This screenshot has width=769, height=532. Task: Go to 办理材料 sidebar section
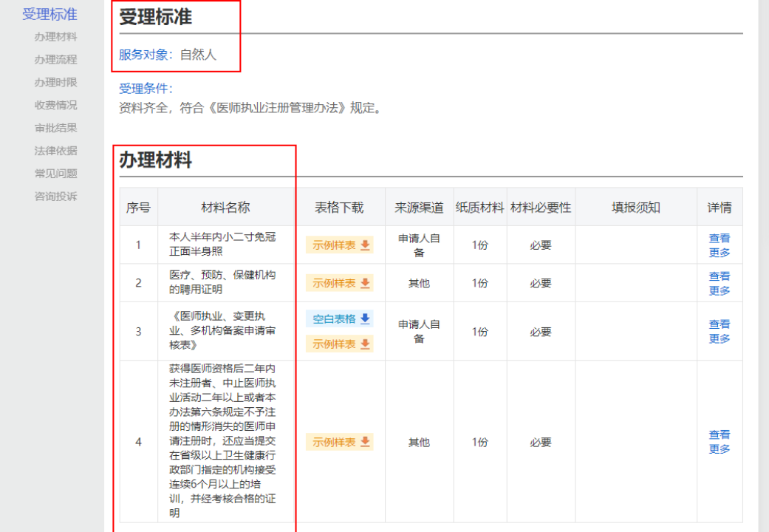coord(55,37)
